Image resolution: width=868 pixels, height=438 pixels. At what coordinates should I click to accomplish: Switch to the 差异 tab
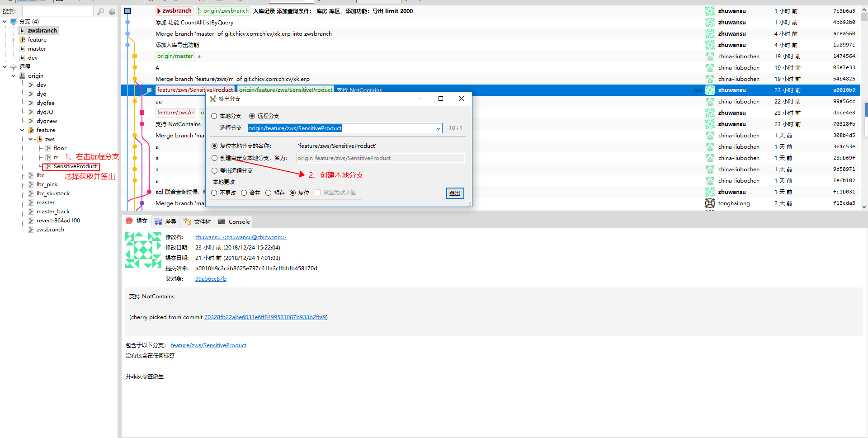coord(170,221)
